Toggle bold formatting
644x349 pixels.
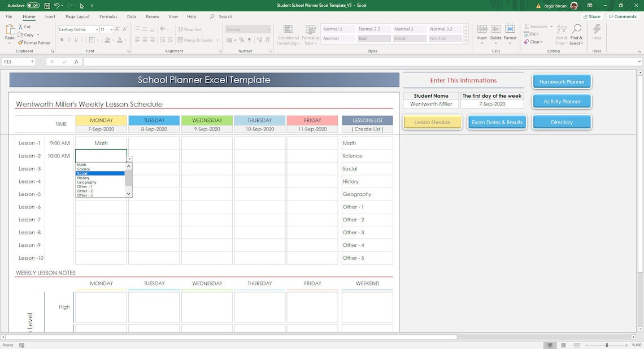pos(62,40)
